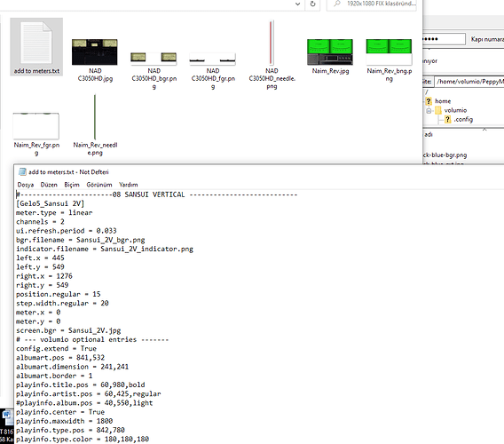This screenshot has height=444, width=504.
Task: Click the refresh icon in address bar
Action: [x=312, y=4]
